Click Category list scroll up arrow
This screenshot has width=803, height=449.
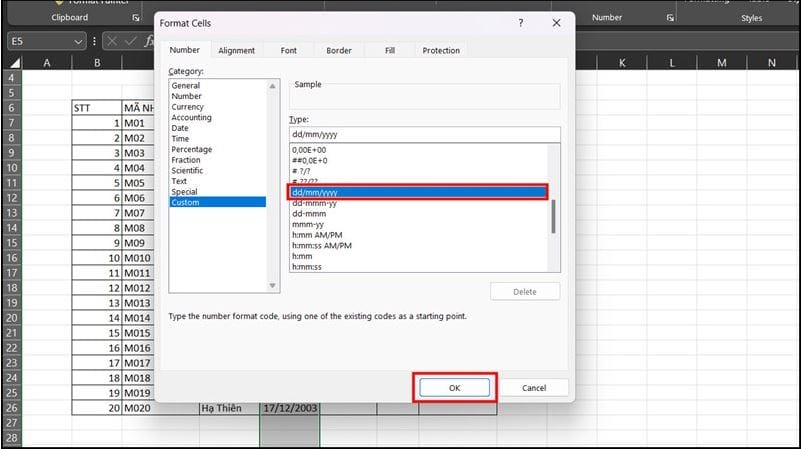point(272,86)
